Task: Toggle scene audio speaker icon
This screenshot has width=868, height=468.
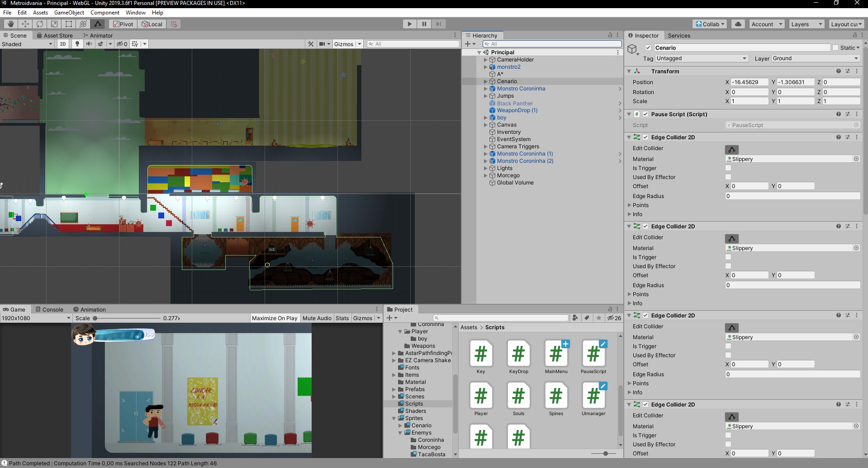Action: pyautogui.click(x=89, y=44)
